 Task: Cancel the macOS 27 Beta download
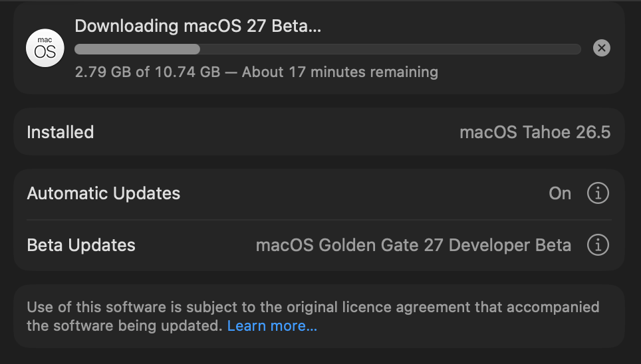click(x=601, y=48)
